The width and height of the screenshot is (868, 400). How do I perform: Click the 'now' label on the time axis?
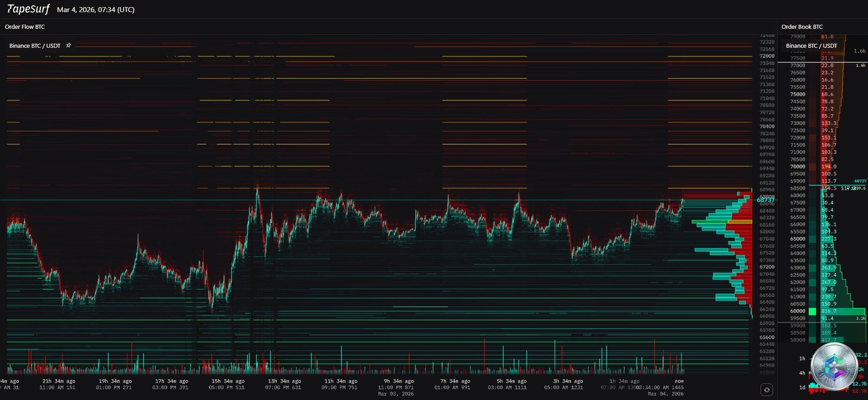pyautogui.click(x=679, y=381)
